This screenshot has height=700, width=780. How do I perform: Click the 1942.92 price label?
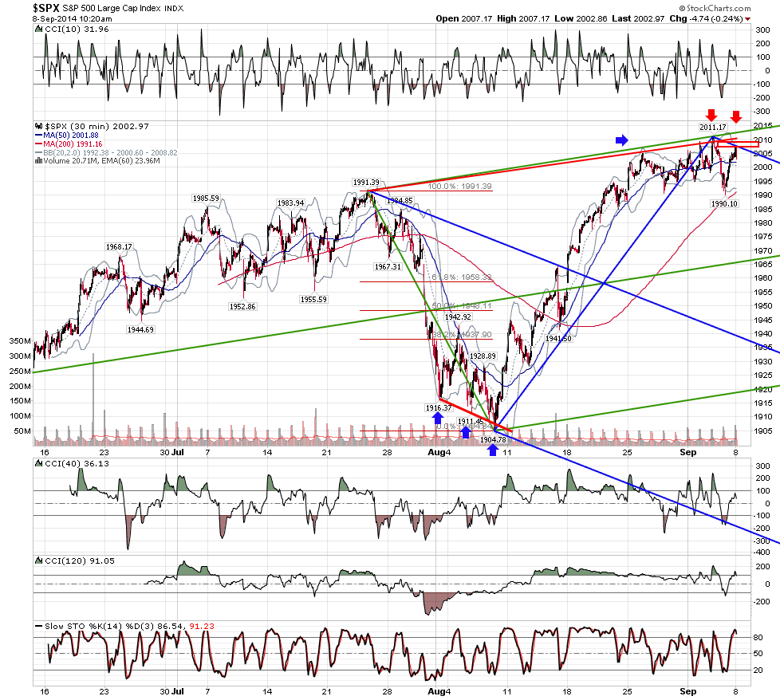(458, 317)
